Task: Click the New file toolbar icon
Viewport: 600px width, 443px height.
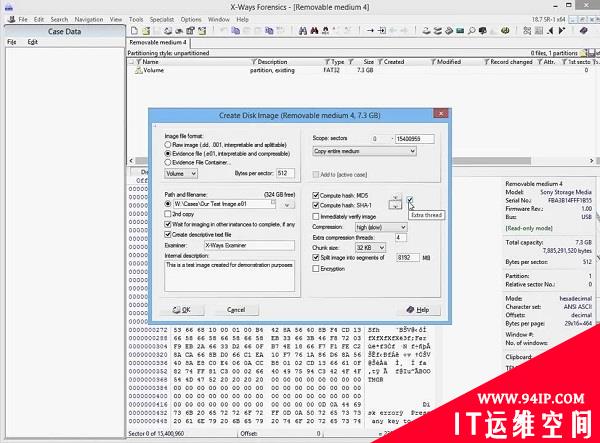Action: click(134, 31)
